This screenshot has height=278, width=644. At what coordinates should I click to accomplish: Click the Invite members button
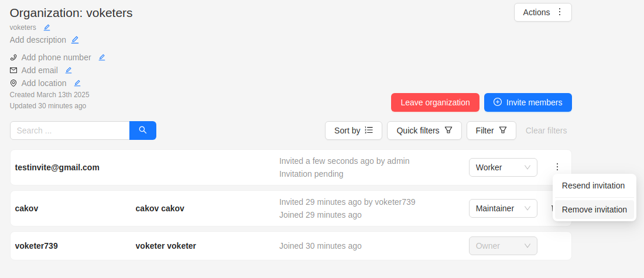(x=527, y=102)
